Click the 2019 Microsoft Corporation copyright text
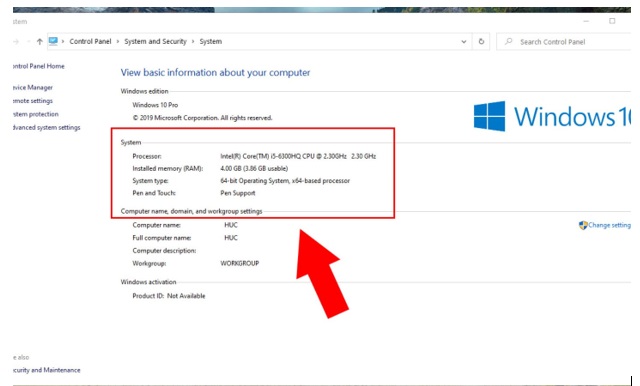 pyautogui.click(x=202, y=118)
